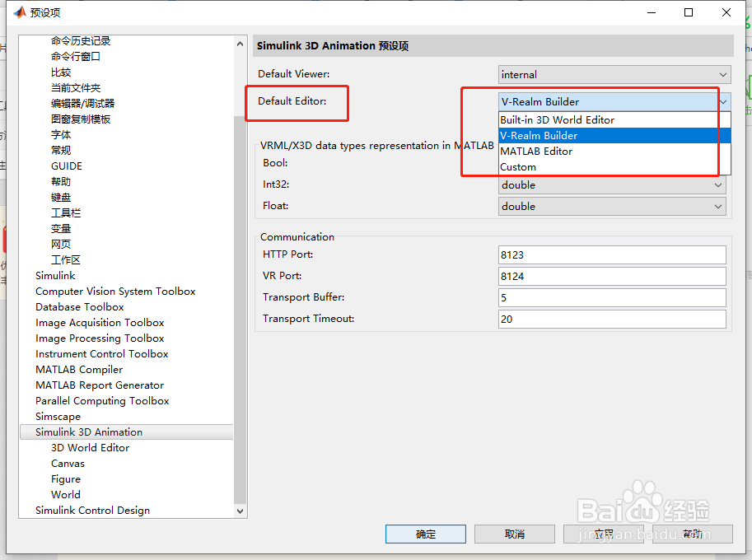The width and height of the screenshot is (752, 560).
Task: Select 比较 preferences item
Action: tap(61, 72)
